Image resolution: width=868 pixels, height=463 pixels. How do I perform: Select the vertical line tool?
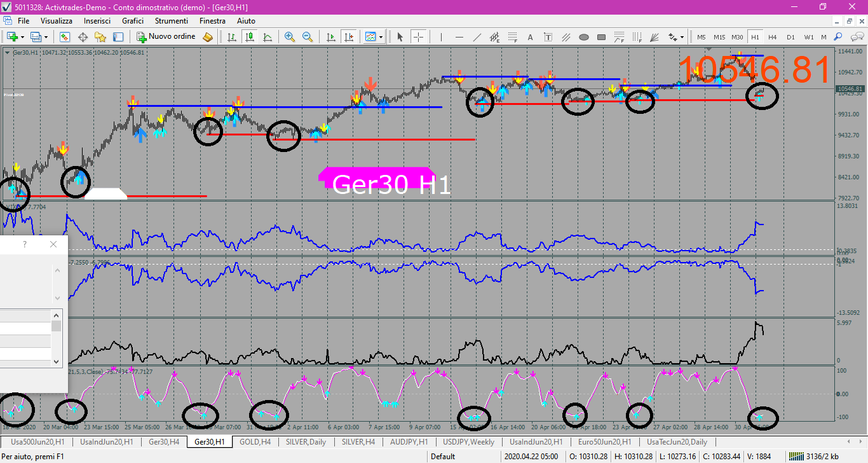[441, 37]
